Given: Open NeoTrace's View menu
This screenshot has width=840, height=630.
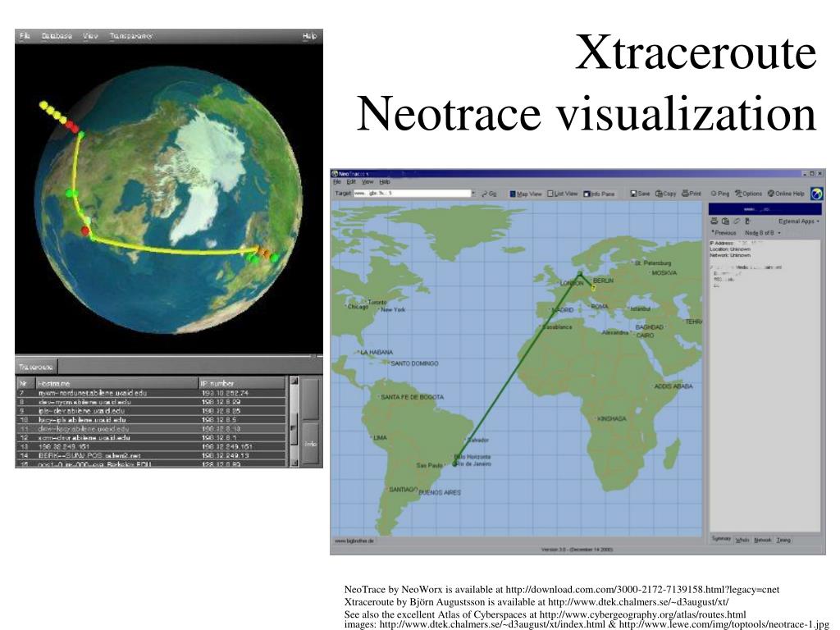Looking at the screenshot, I should 367,182.
